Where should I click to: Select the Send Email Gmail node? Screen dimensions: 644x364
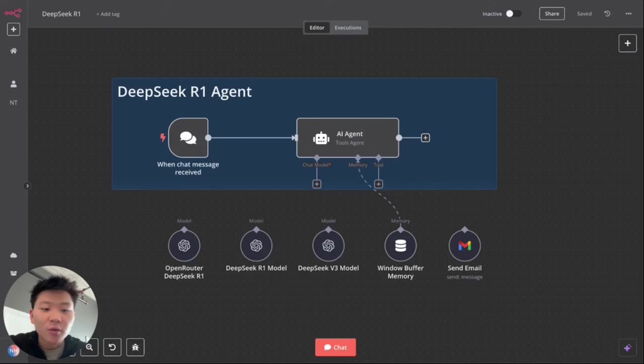[464, 245]
